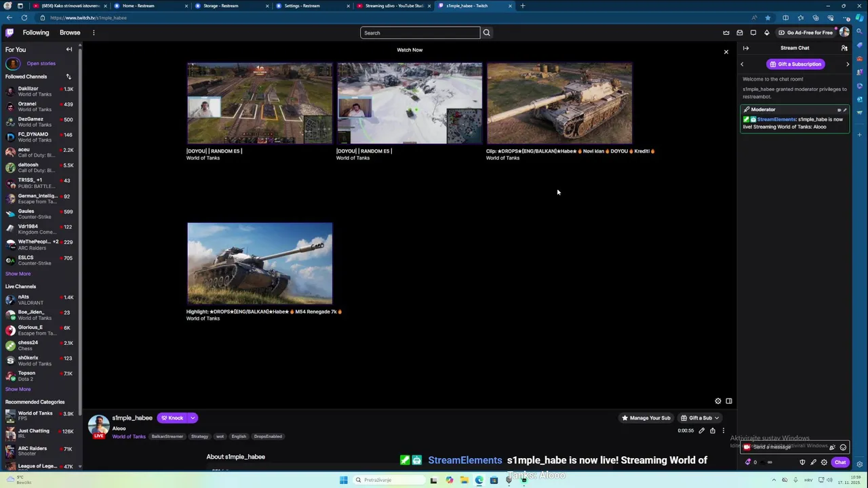The height and width of the screenshot is (488, 868).
Task: Open the channel points balance icon
Action: point(751,462)
